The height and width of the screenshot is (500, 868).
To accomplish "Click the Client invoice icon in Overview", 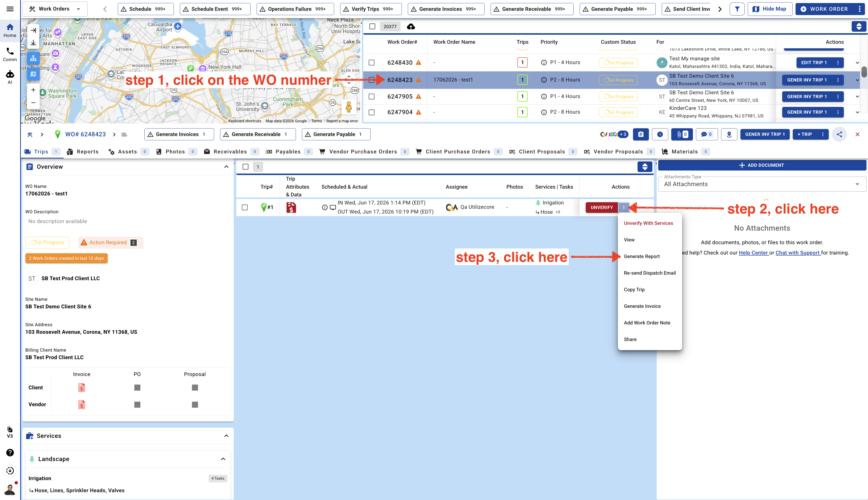I will pyautogui.click(x=82, y=388).
